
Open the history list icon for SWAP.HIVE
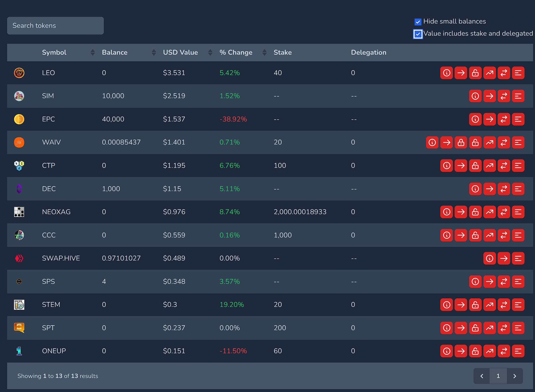(518, 258)
